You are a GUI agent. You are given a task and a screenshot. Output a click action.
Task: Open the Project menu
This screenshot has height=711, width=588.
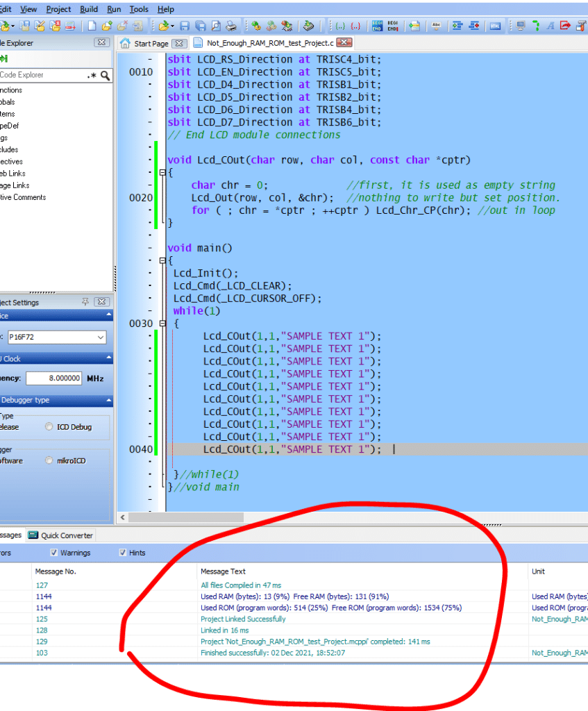[x=58, y=9]
